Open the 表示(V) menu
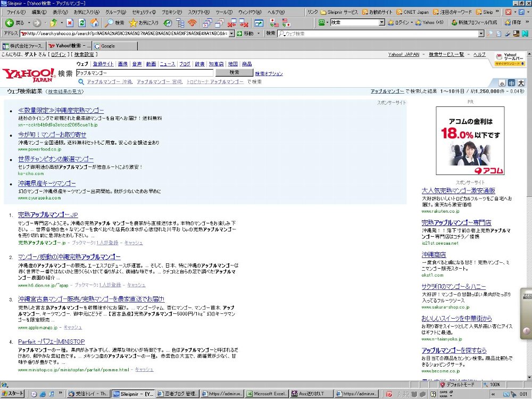532x399 pixels. point(60,12)
